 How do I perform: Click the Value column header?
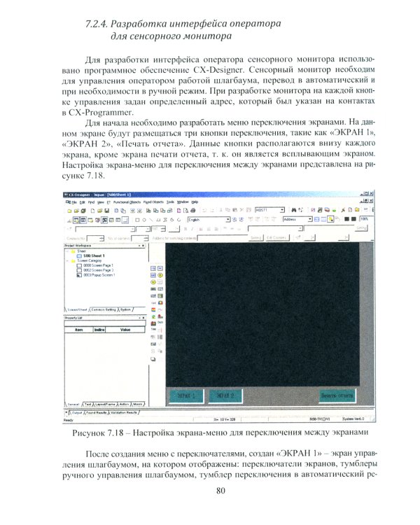pos(125,330)
